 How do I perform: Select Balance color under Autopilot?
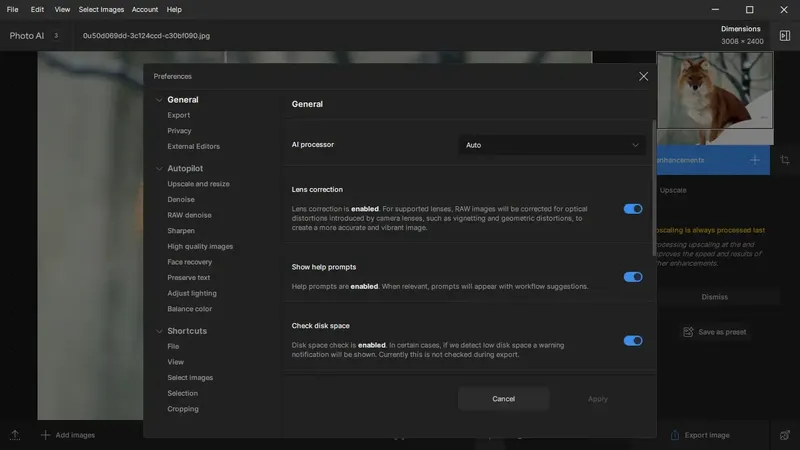[189, 309]
